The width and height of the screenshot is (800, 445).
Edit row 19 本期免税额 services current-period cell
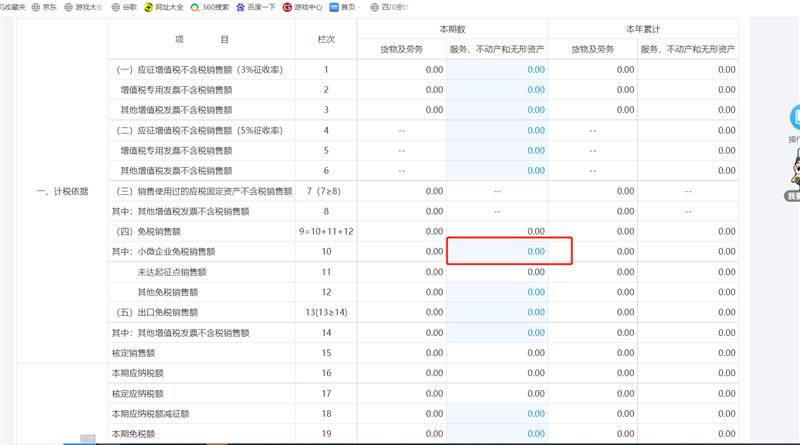[497, 434]
